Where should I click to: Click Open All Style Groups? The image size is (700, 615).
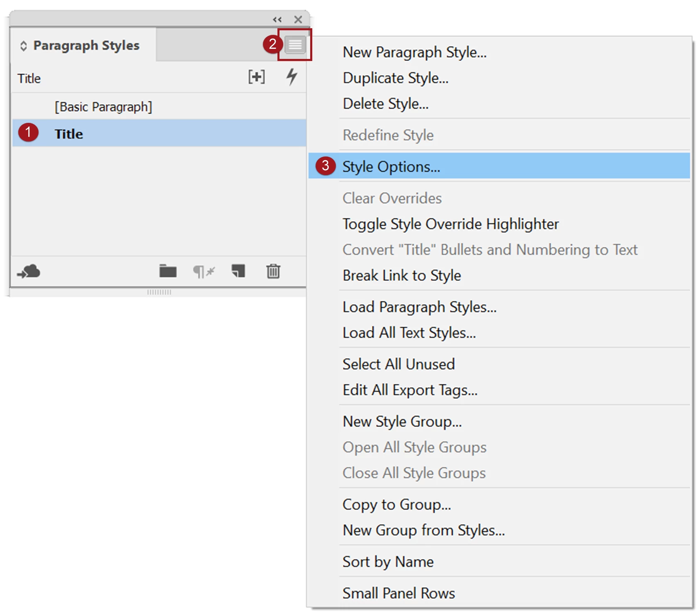point(499,447)
